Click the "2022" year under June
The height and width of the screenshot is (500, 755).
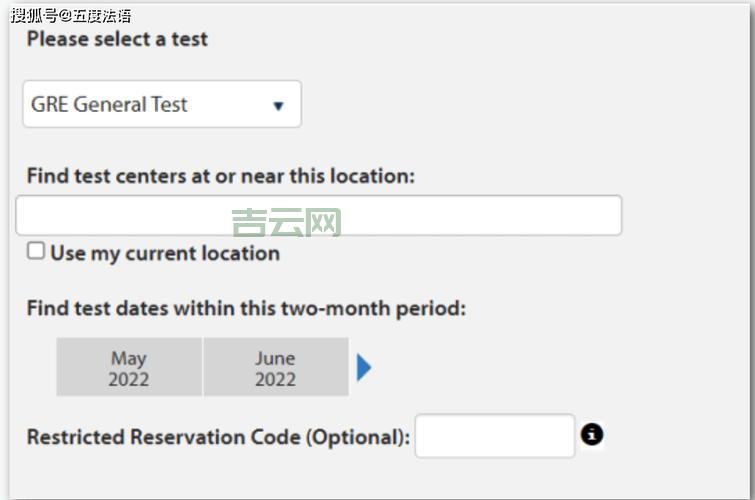[275, 379]
